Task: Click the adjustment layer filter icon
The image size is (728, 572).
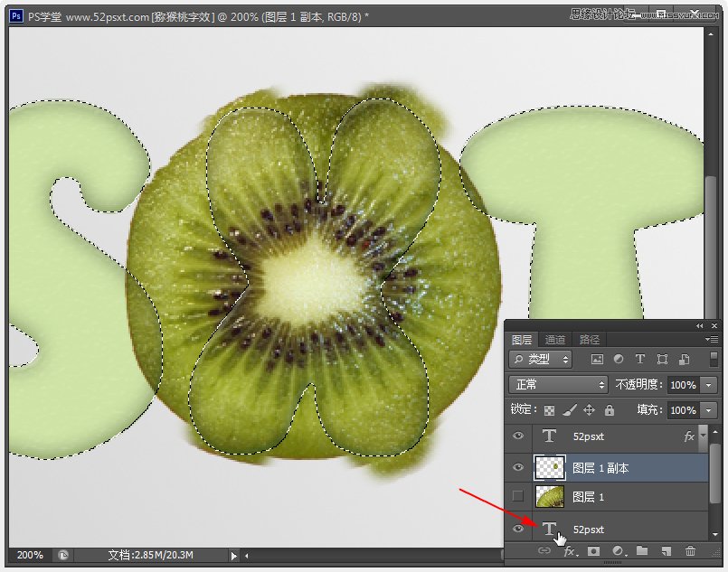Action: click(619, 359)
